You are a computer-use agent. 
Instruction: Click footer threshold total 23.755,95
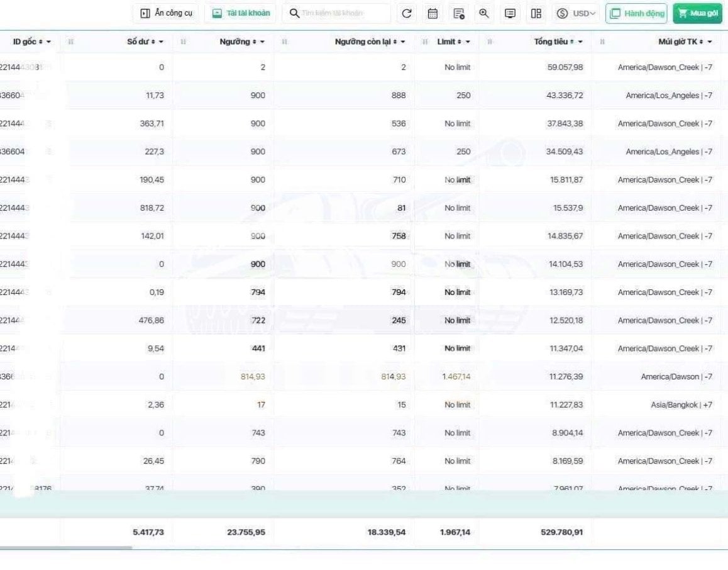click(x=246, y=532)
